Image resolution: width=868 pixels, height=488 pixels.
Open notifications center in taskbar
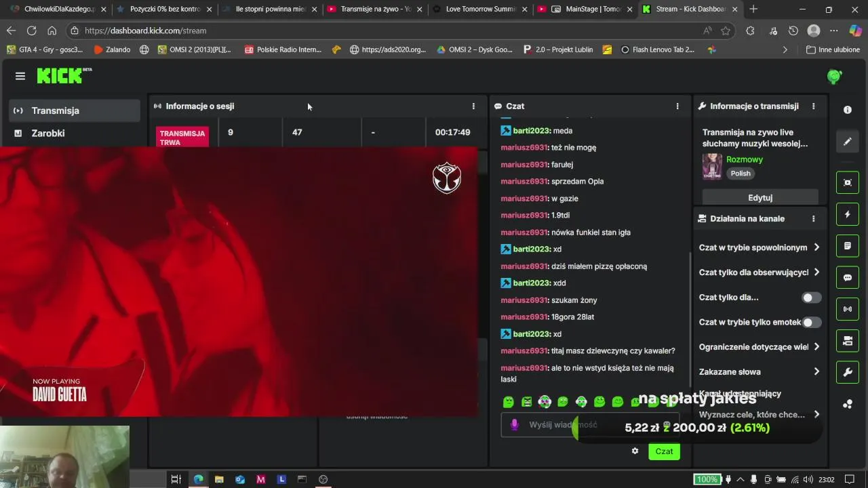[x=848, y=479]
